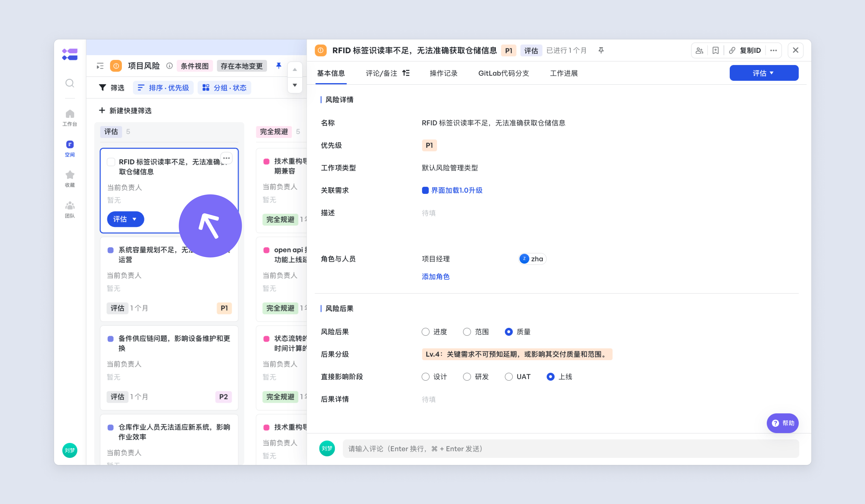The width and height of the screenshot is (865, 504).
Task: Focus the comment input field
Action: 571,448
